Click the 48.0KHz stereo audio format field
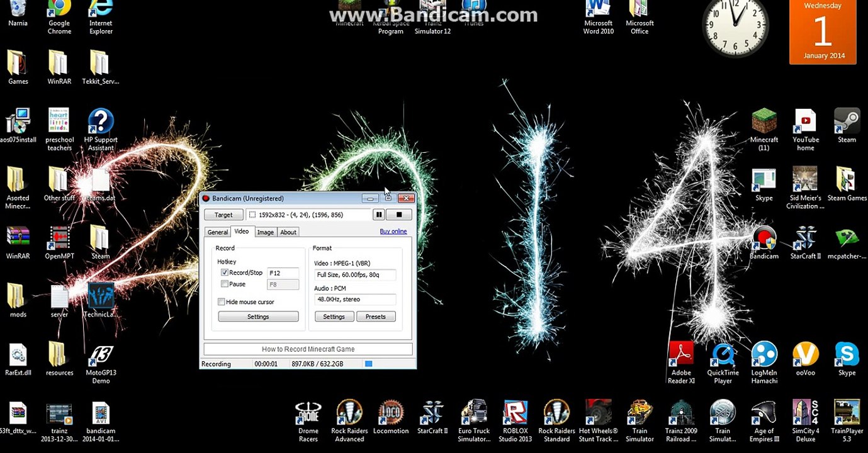Screen dimensions: 868x453 tap(356, 299)
